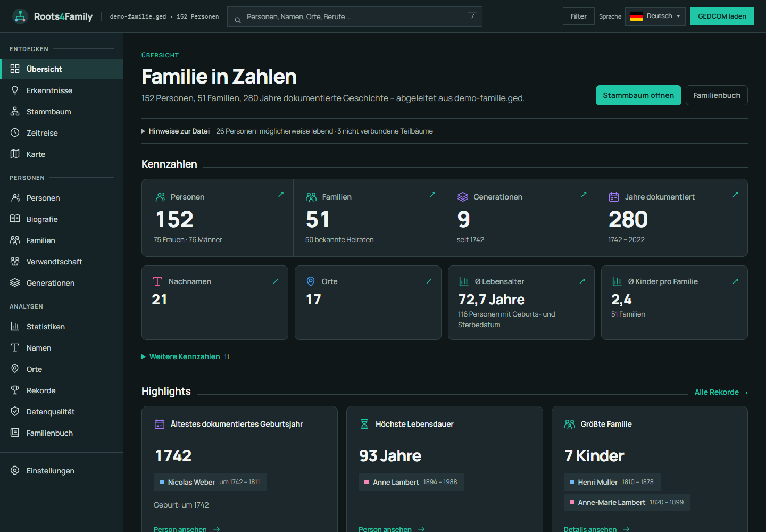This screenshot has width=766, height=532.
Task: Click the Stammbaum tree icon in sidebar
Action: [15, 111]
